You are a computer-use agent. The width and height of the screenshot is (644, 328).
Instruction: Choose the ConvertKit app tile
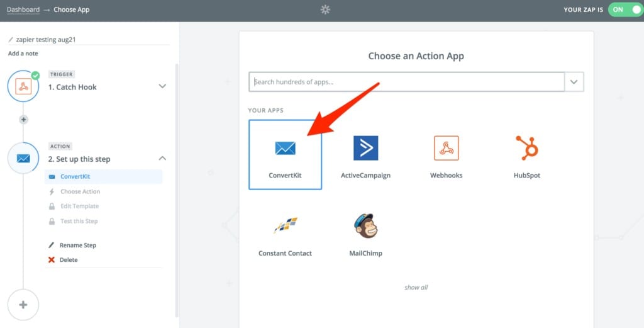285,154
